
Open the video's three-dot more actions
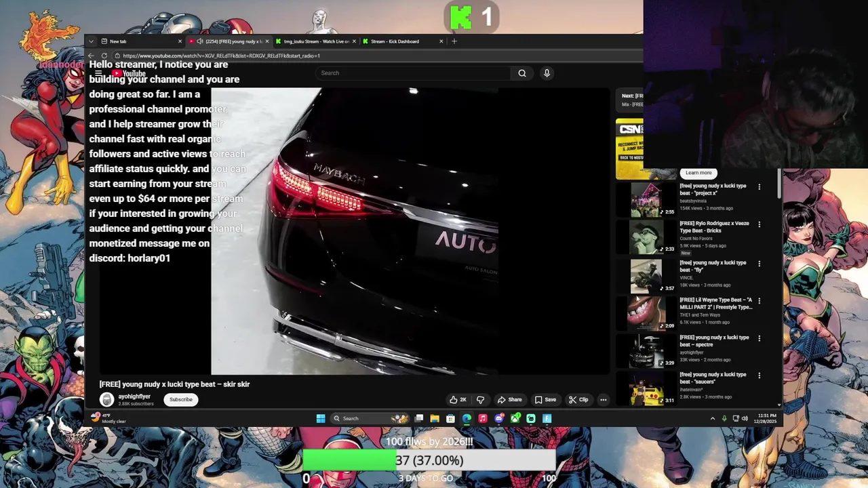[603, 400]
